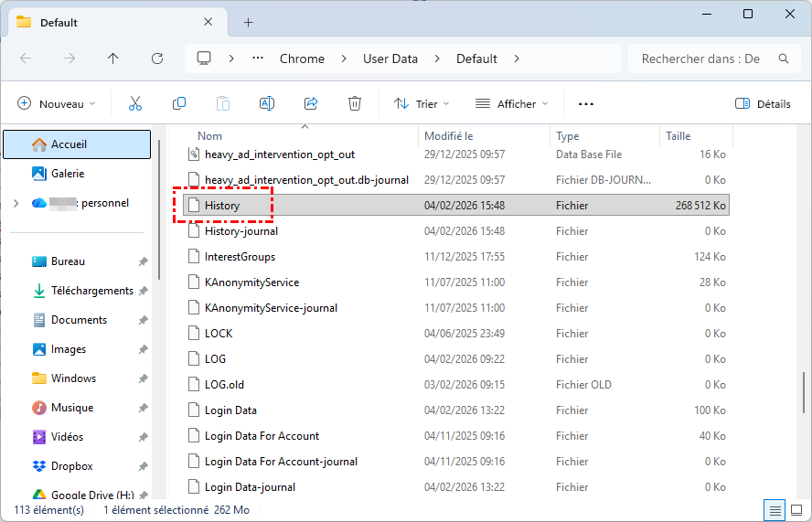Go up one folder level
812x522 pixels.
pyautogui.click(x=113, y=59)
